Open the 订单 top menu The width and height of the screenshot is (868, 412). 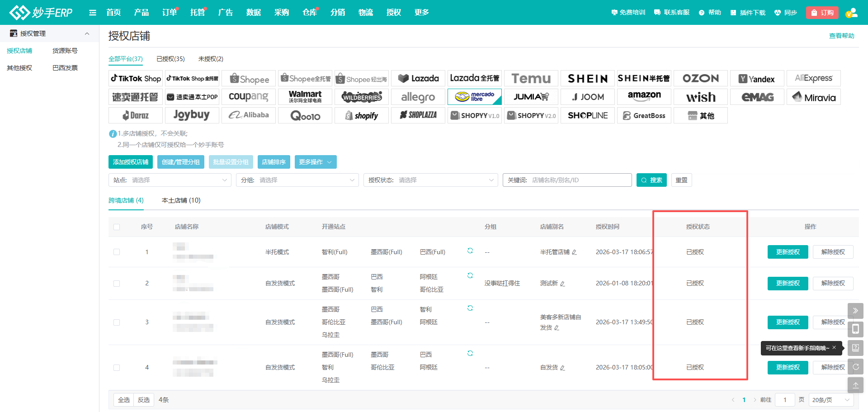[170, 13]
